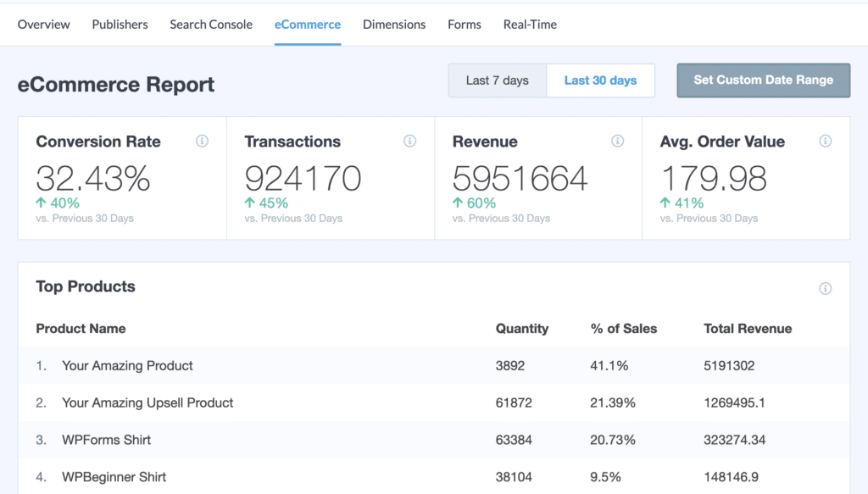The width and height of the screenshot is (868, 494).
Task: Click the 20.73% sales share
Action: coord(613,440)
